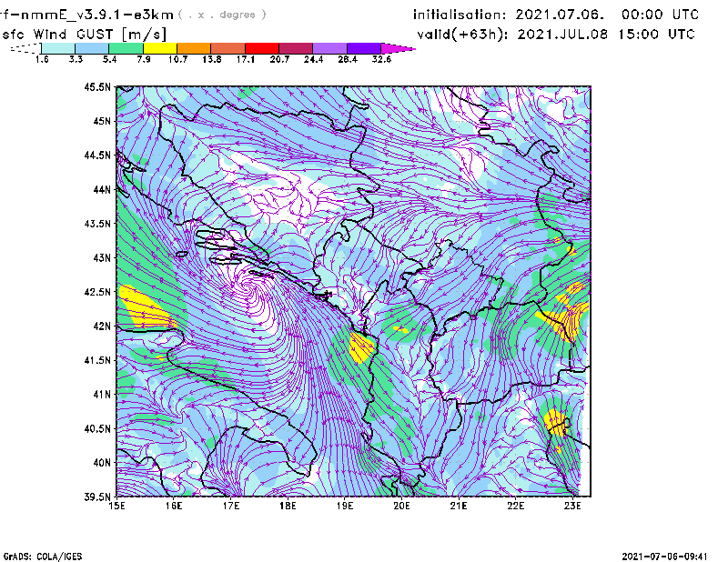Click the '22E' longitude axis label
The image size is (728, 562).
(515, 506)
